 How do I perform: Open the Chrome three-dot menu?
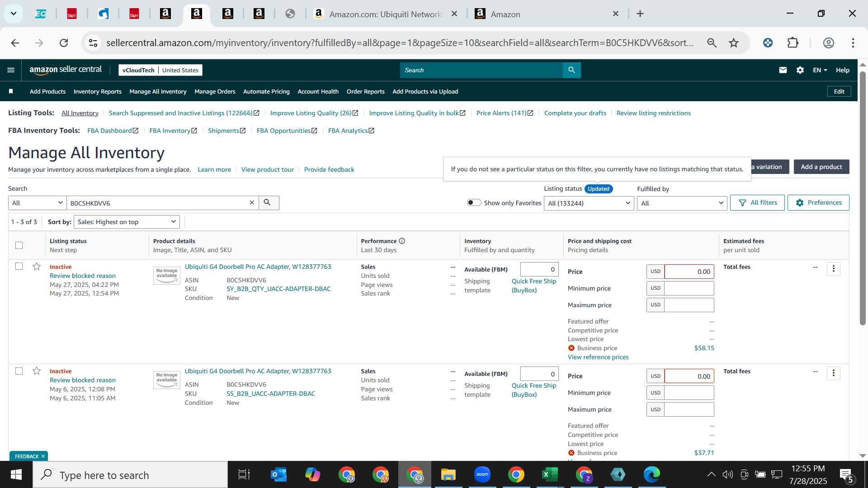click(853, 43)
